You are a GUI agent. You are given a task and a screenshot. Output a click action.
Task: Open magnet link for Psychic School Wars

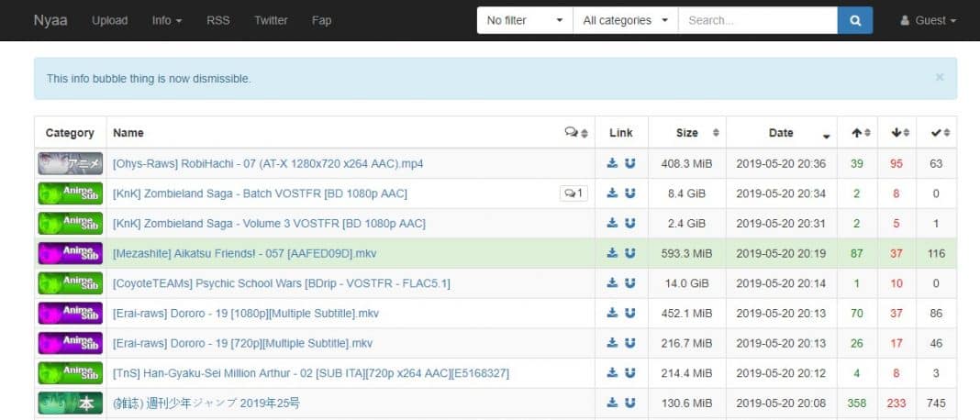click(x=630, y=283)
